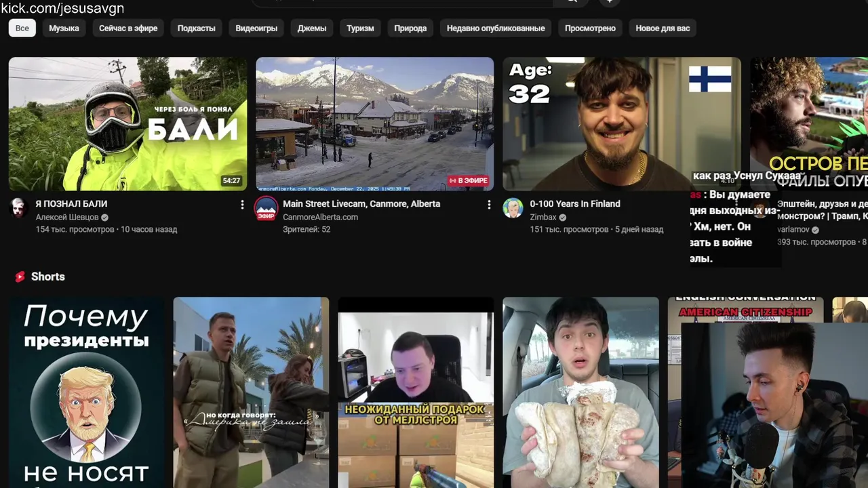868x488 pixels.
Task: Open the Я ПОЗНАЛ БАЛИ video title
Action: coord(71,204)
